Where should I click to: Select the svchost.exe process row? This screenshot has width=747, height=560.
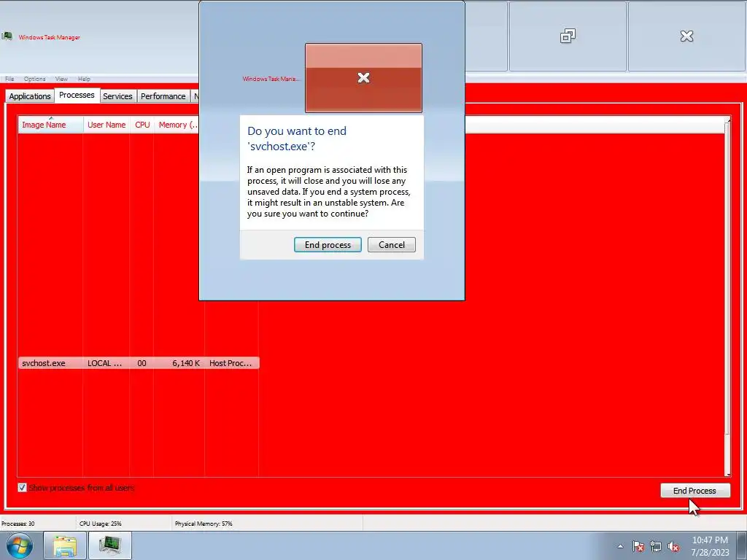tap(139, 363)
